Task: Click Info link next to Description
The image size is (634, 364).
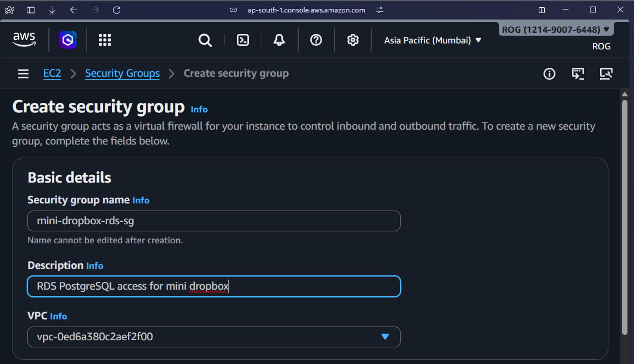Action: [x=95, y=266]
